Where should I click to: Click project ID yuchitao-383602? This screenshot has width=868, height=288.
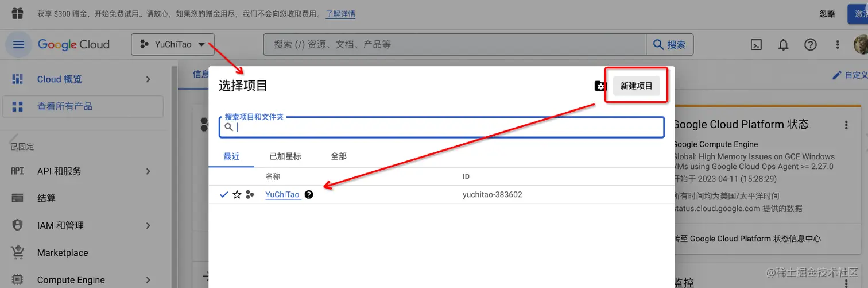pos(492,195)
